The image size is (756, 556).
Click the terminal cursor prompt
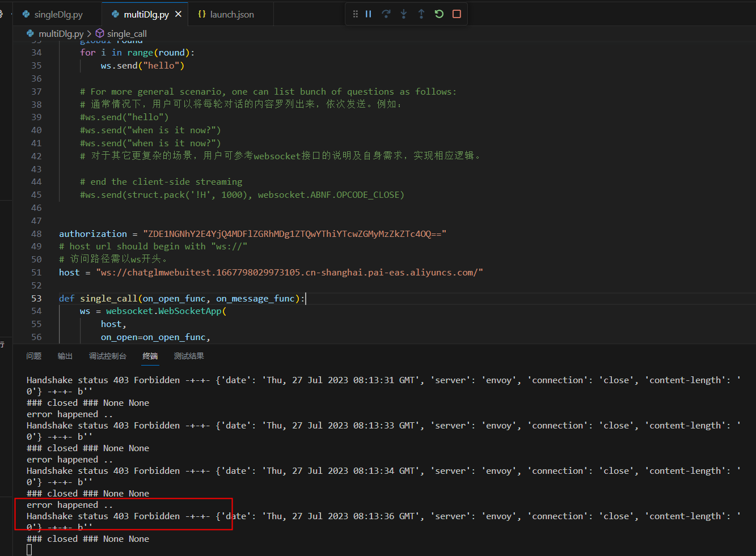(29, 550)
